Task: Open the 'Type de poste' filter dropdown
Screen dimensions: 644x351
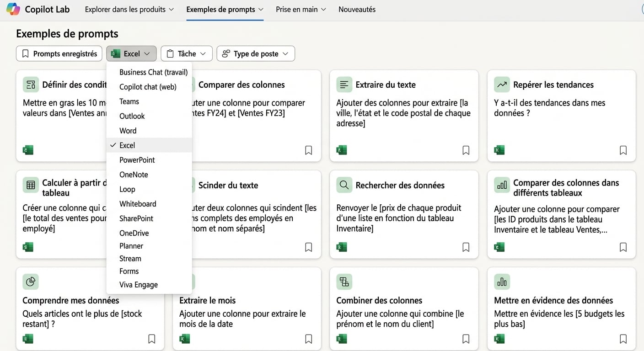Action: point(255,53)
